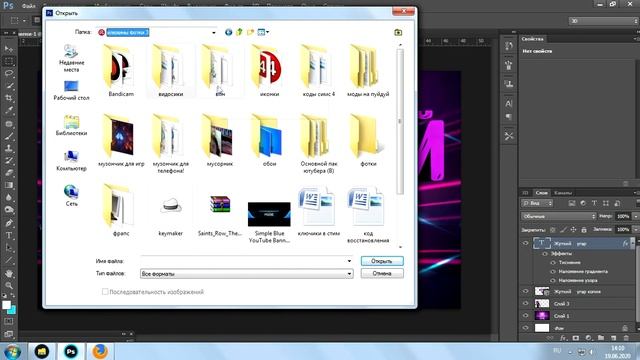Hide the text copy layer
640x360 pixels.
(525, 291)
